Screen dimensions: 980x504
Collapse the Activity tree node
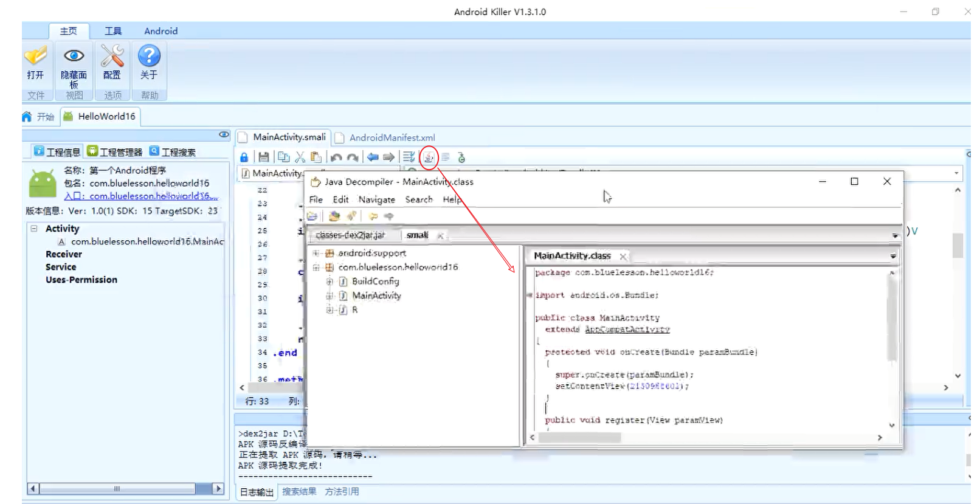(34, 229)
